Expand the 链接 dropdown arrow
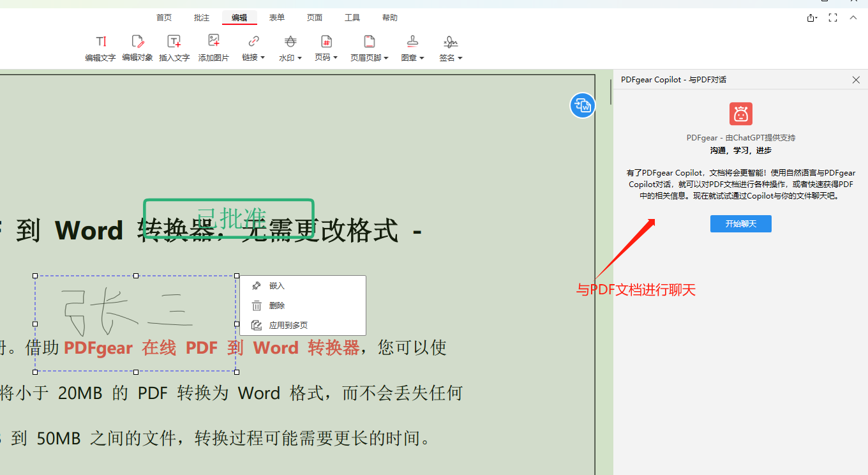This screenshot has width=868, height=475. pos(263,58)
